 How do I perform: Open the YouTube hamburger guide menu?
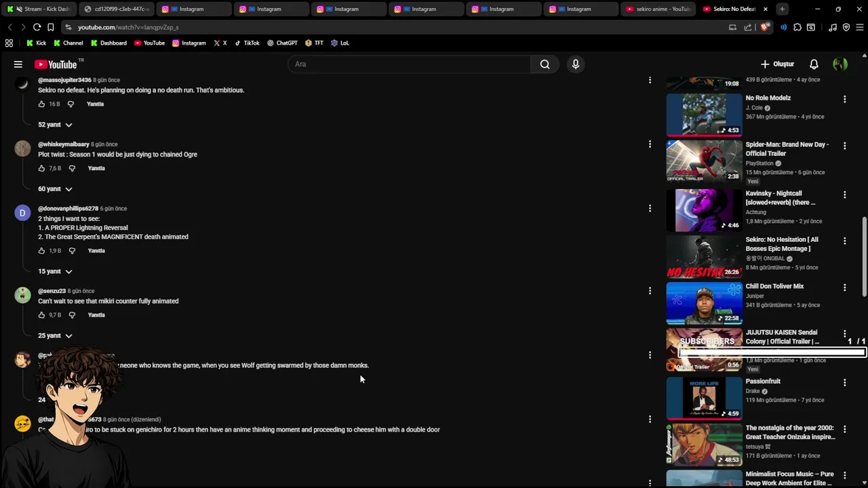coord(18,64)
